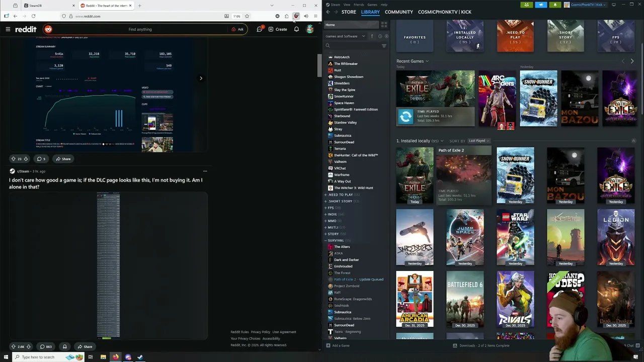The width and height of the screenshot is (644, 362).
Task: Show next image in post gallery
Action: click(201, 78)
